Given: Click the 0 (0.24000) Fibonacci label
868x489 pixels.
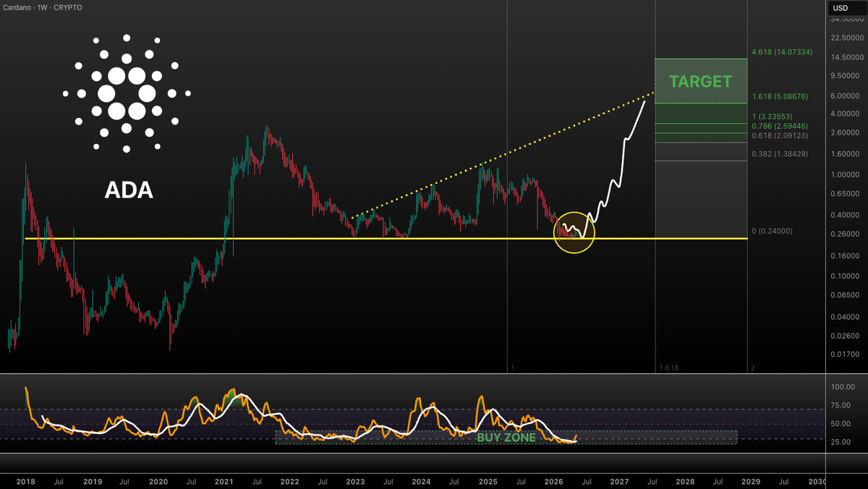Looking at the screenshot, I should (772, 231).
